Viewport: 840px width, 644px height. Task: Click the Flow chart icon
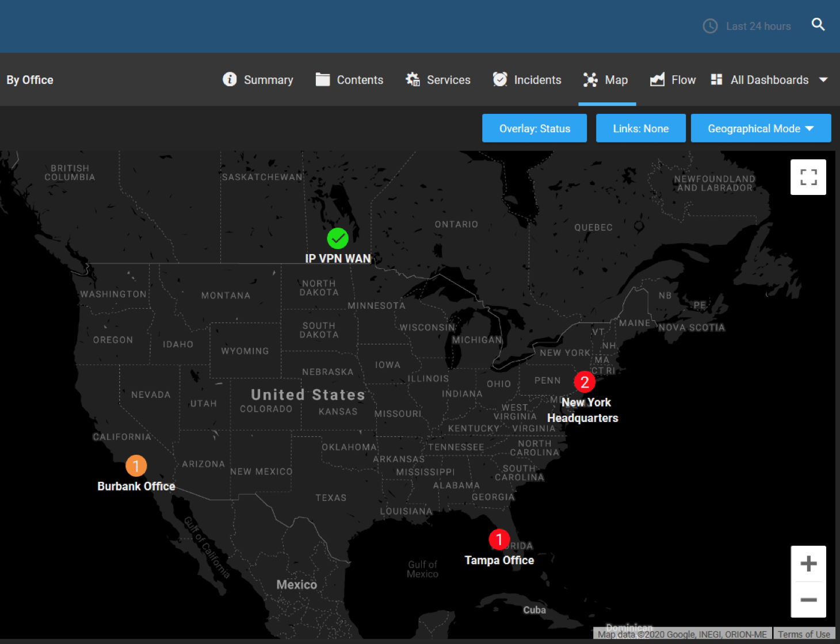[656, 79]
